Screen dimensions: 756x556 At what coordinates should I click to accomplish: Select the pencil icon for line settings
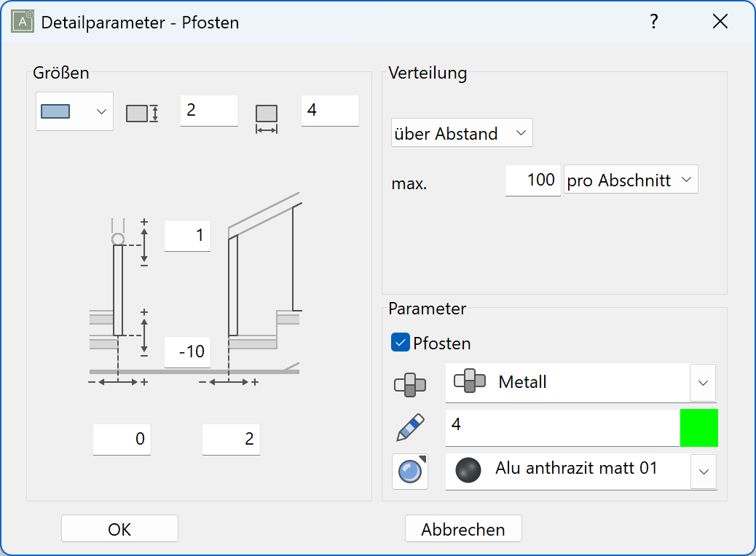coord(409,427)
